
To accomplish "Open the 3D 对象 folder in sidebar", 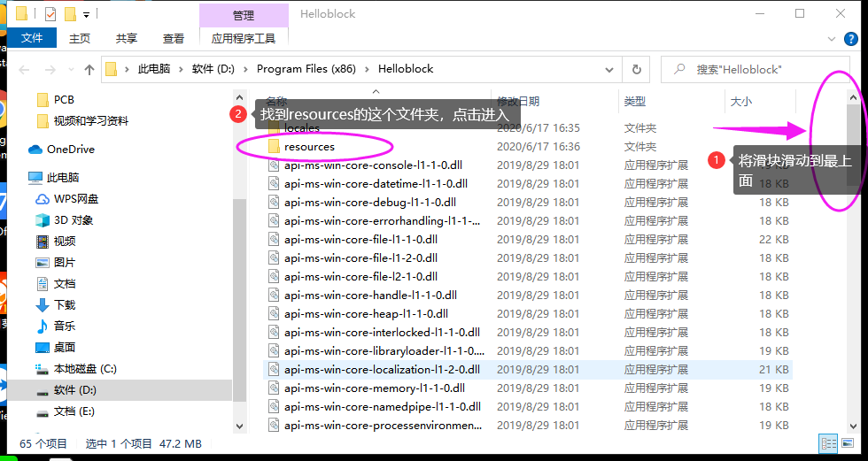I will (73, 219).
